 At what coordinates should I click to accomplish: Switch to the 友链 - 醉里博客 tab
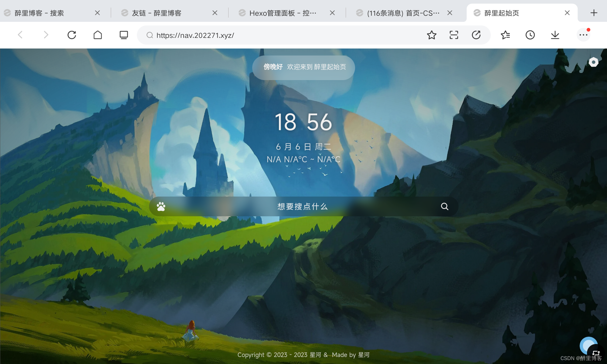tap(169, 13)
